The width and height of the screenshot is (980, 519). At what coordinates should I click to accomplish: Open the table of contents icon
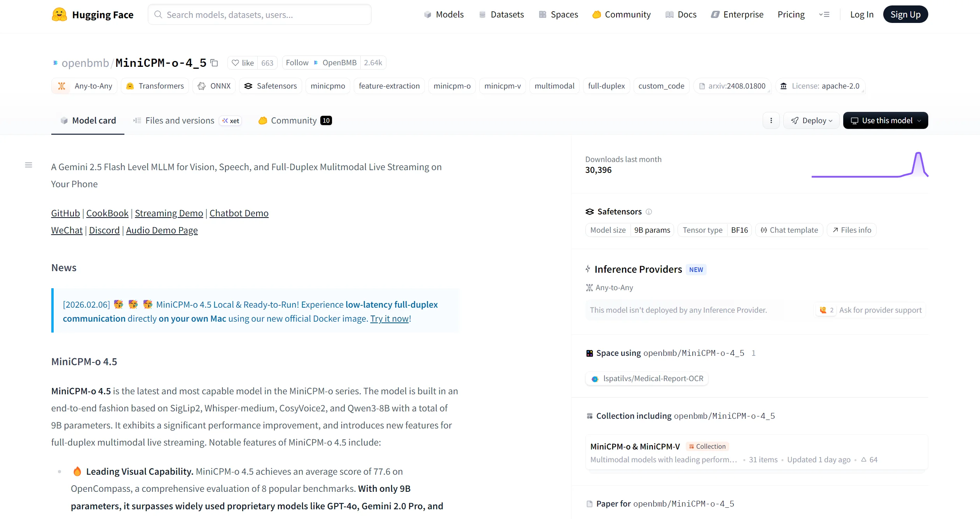coord(28,165)
